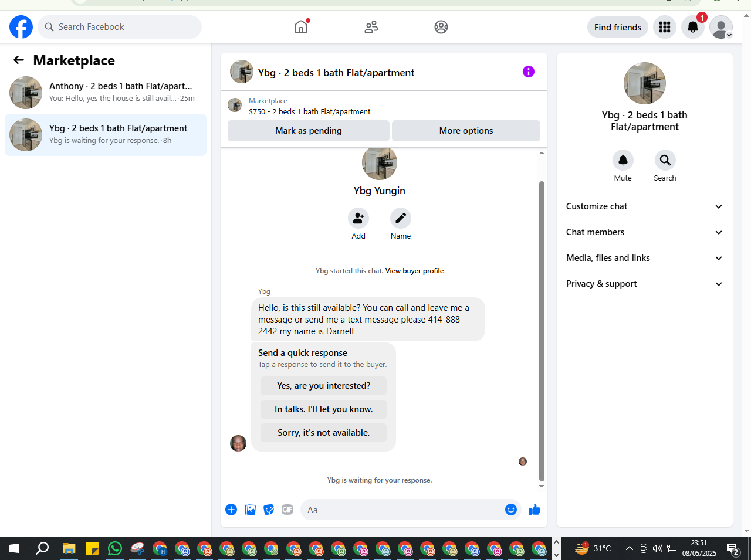This screenshot has height=560, width=751.
Task: Click the Ybg Yungin profile picture in chat
Action: coord(380,164)
